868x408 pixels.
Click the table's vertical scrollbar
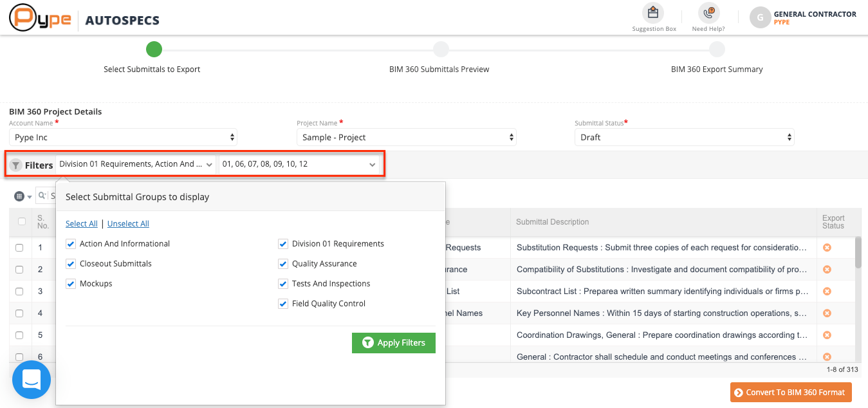coord(858,252)
